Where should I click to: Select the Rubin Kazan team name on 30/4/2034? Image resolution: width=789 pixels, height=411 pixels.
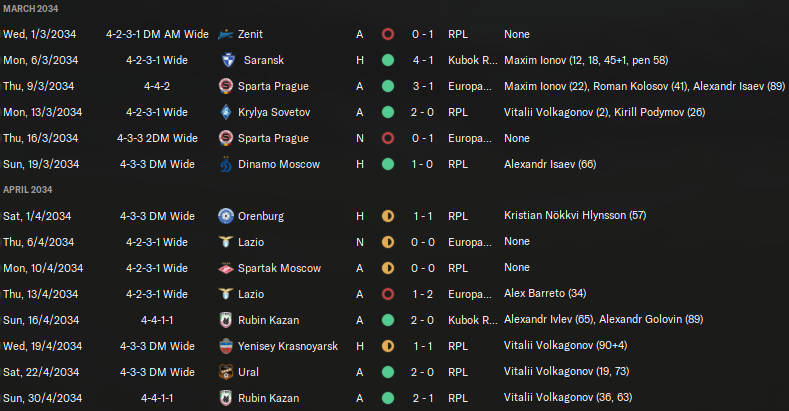click(x=270, y=398)
